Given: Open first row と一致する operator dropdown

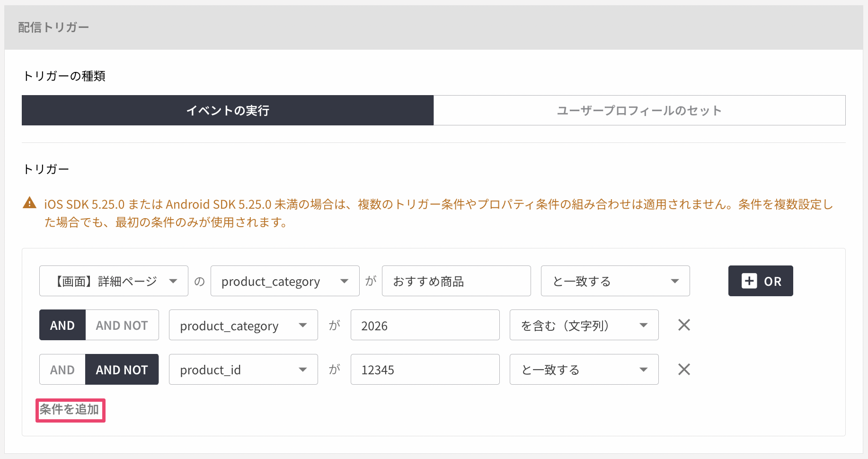Looking at the screenshot, I should [x=615, y=281].
